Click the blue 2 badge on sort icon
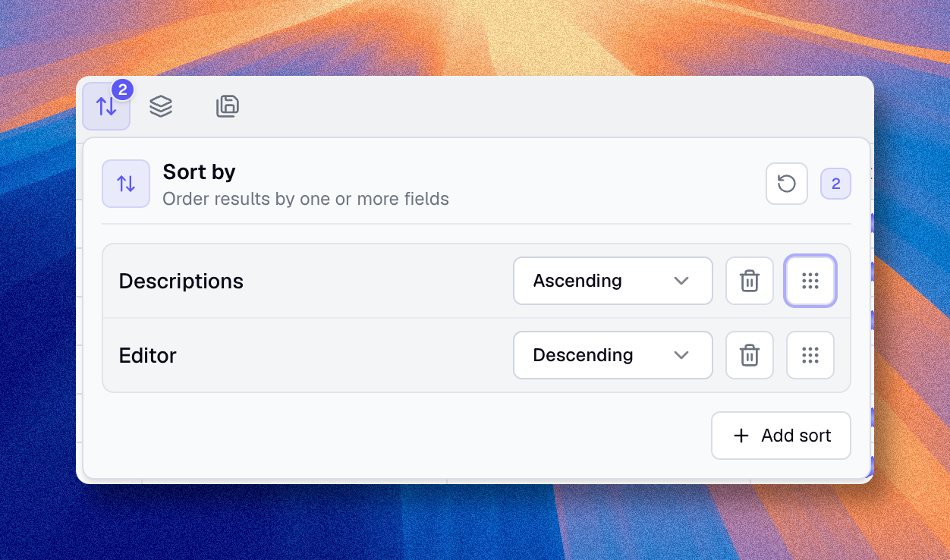Image resolution: width=950 pixels, height=560 pixels. pos(122,90)
